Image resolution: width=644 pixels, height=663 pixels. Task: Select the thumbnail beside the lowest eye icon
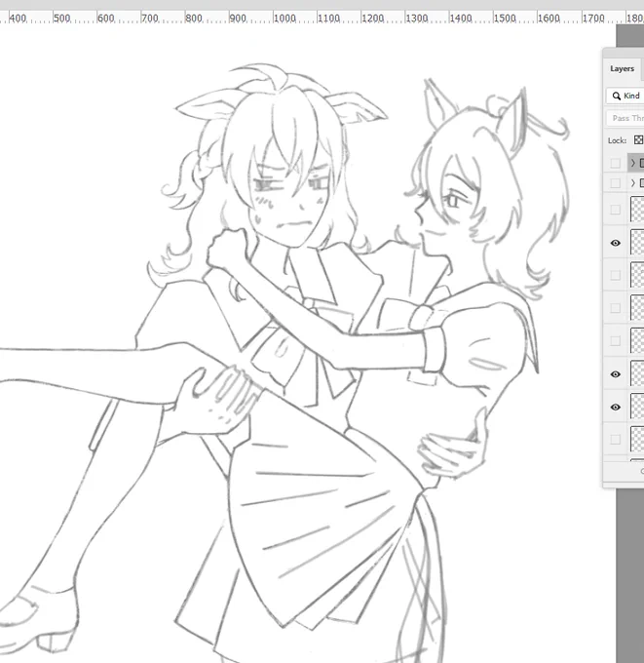point(637,407)
